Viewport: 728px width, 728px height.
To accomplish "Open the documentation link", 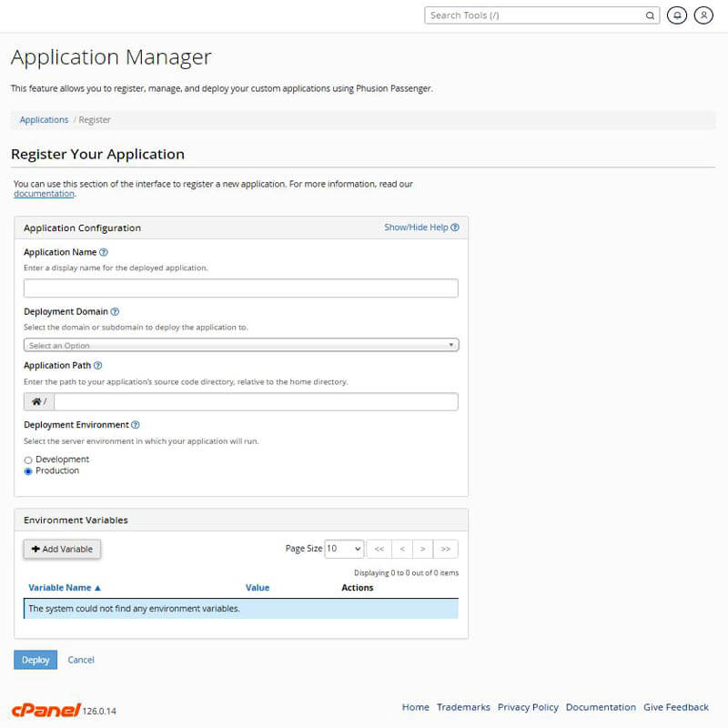I will pos(43,193).
